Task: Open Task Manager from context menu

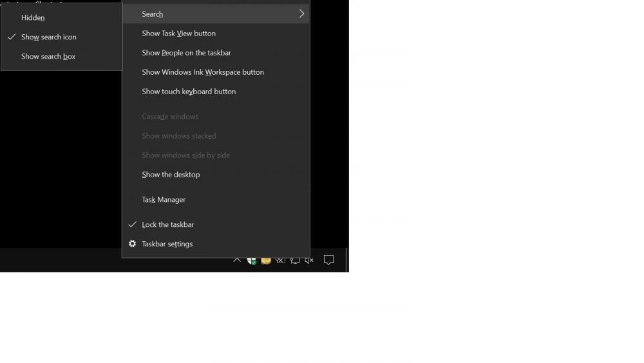Action: [x=216, y=199]
